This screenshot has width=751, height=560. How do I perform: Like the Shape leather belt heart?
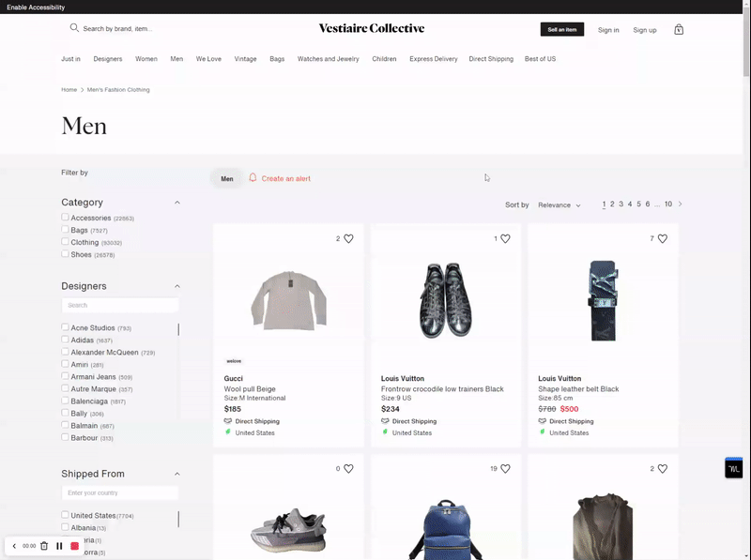pos(663,238)
